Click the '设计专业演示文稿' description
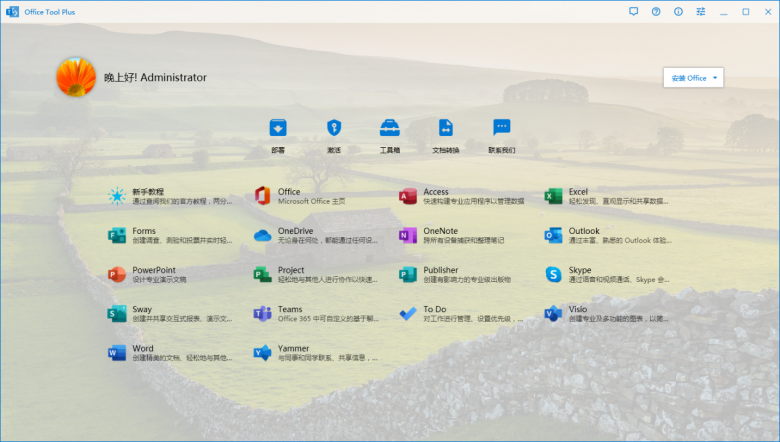780x442 pixels. [159, 280]
